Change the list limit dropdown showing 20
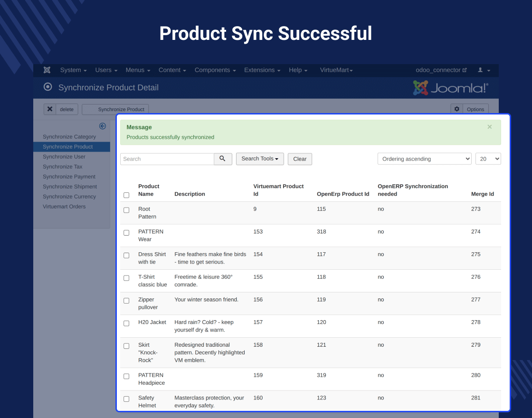 click(488, 159)
